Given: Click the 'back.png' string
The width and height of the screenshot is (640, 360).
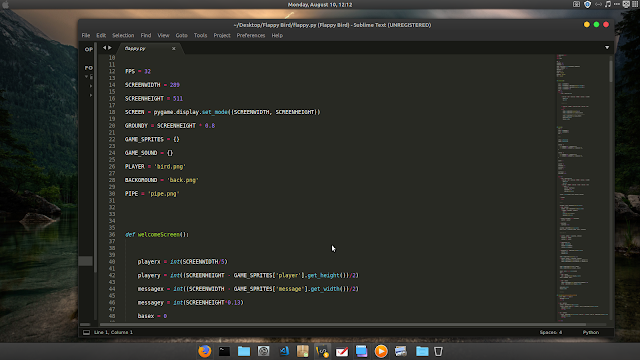Looking at the screenshot, I should tap(182, 180).
